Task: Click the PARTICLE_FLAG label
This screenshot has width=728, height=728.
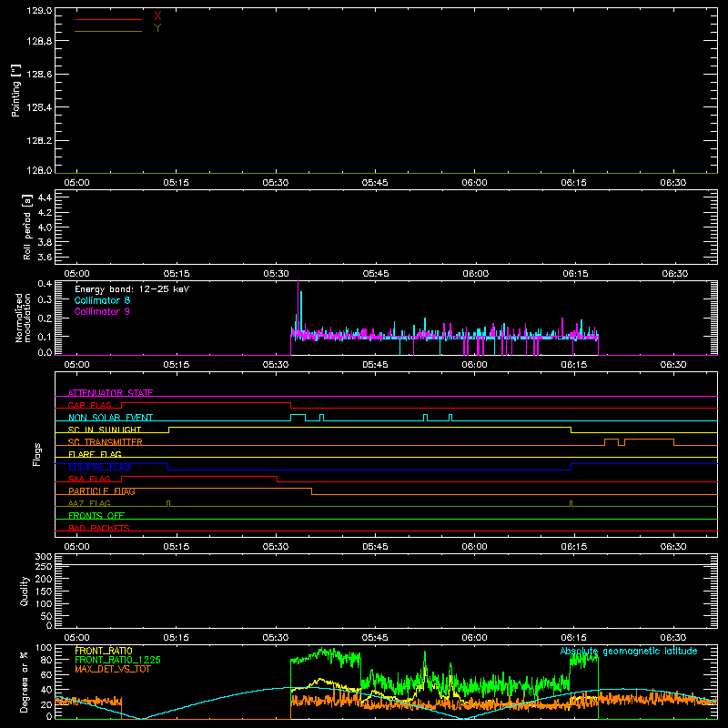Action: click(102, 491)
